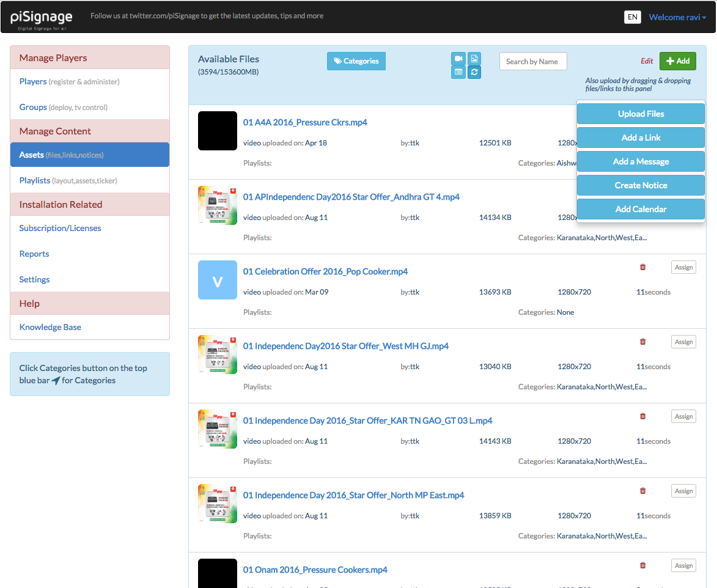
Task: Click trash icon for Independenc Day2016 West MH GJ
Action: [x=642, y=342]
